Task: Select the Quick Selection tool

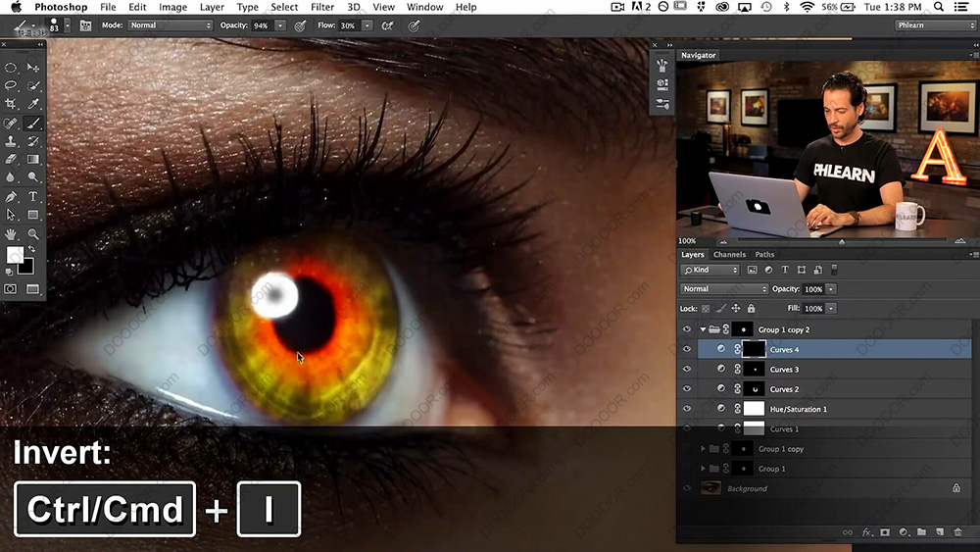Action: pyautogui.click(x=33, y=85)
